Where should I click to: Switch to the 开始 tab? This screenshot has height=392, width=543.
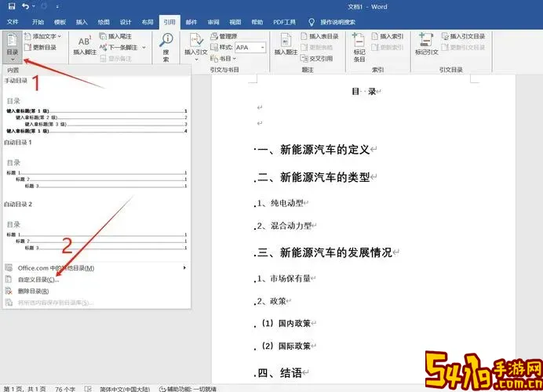38,22
